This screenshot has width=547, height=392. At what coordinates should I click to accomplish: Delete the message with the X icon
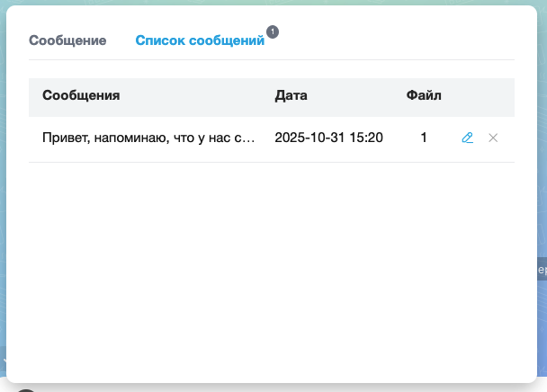click(493, 138)
